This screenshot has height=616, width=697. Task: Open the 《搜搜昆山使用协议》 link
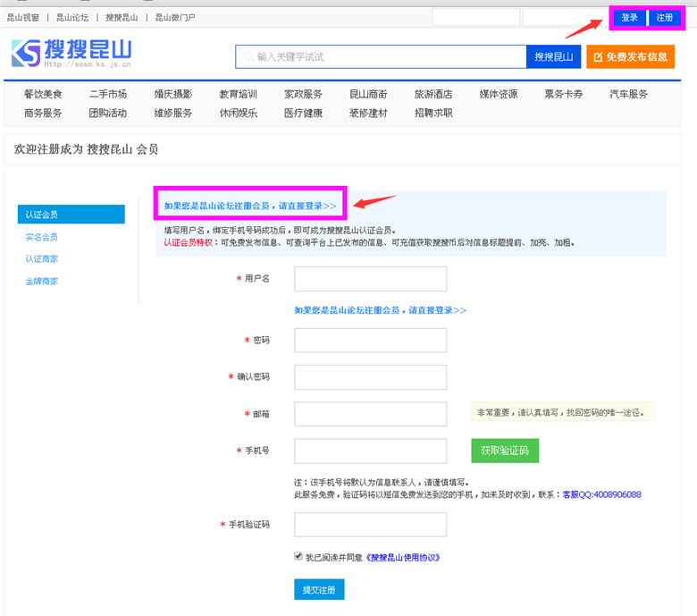click(x=403, y=557)
